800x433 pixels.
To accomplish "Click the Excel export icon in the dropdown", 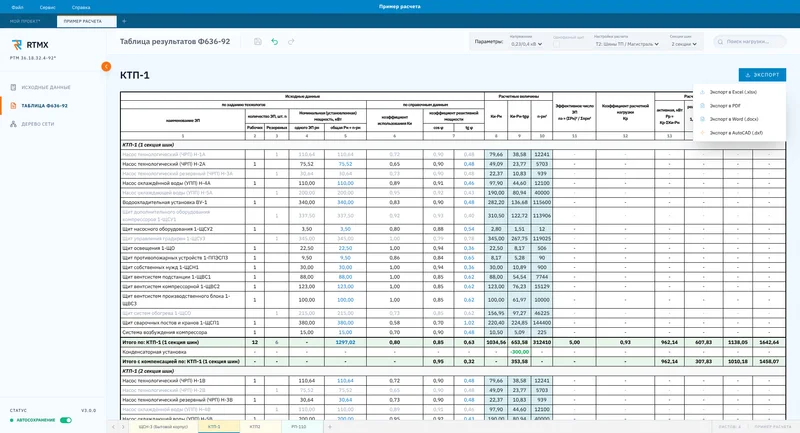I will click(x=703, y=92).
